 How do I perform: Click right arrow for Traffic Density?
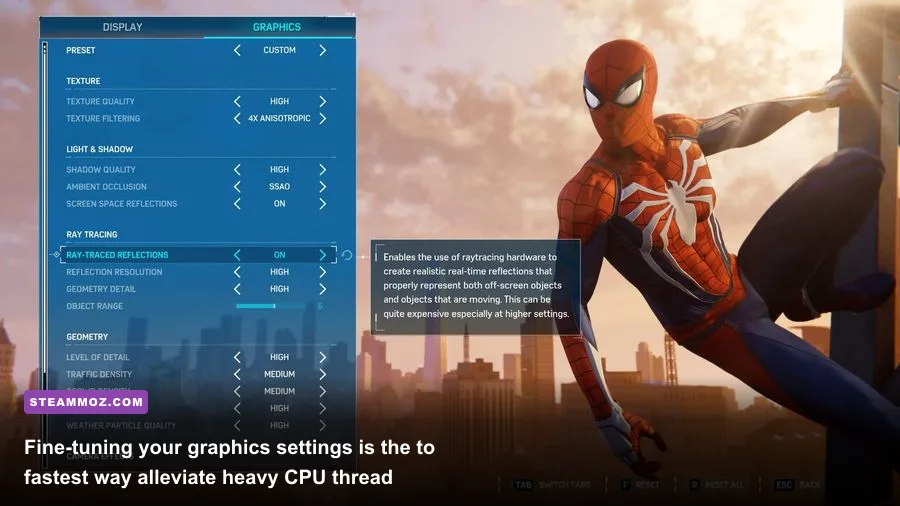pos(323,374)
